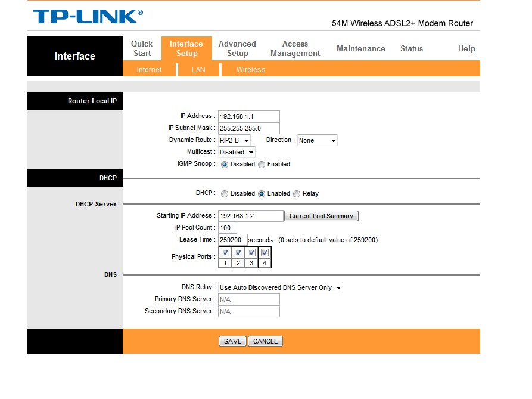The image size is (532, 399).
Task: Click the TP-LINK logo
Action: click(88, 16)
